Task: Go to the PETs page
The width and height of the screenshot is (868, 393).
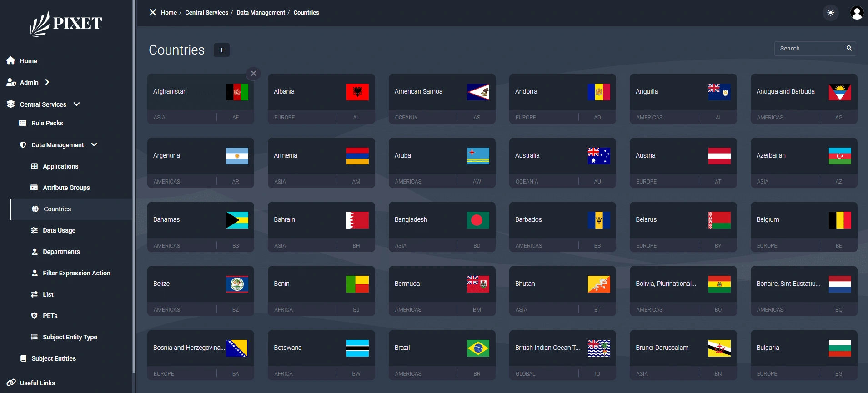Action: [x=50, y=316]
